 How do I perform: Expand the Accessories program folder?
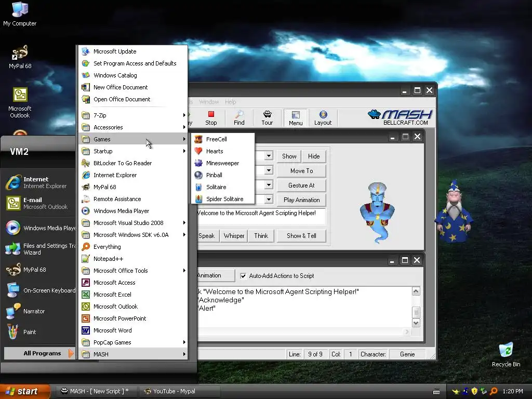click(x=133, y=127)
